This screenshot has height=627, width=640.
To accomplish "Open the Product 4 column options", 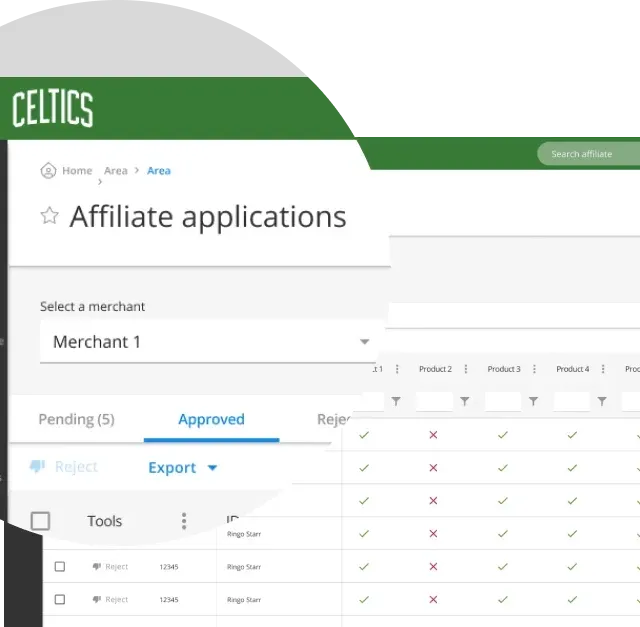I will click(603, 369).
